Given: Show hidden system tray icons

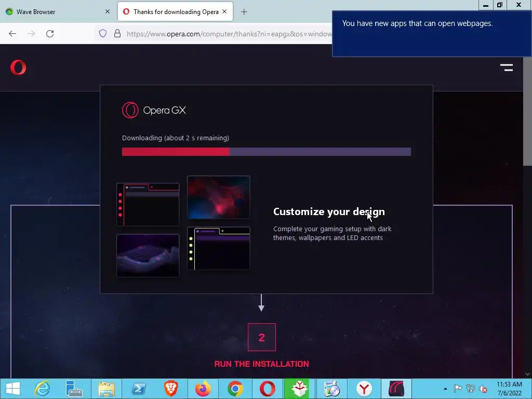Looking at the screenshot, I should (445, 389).
